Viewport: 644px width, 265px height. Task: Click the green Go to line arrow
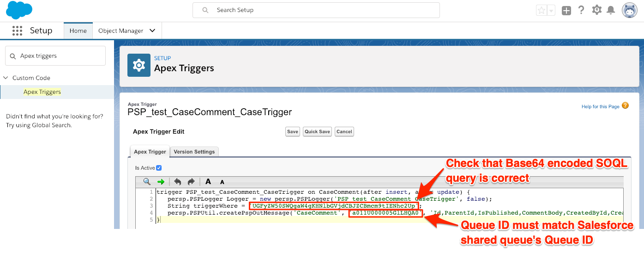[160, 182]
